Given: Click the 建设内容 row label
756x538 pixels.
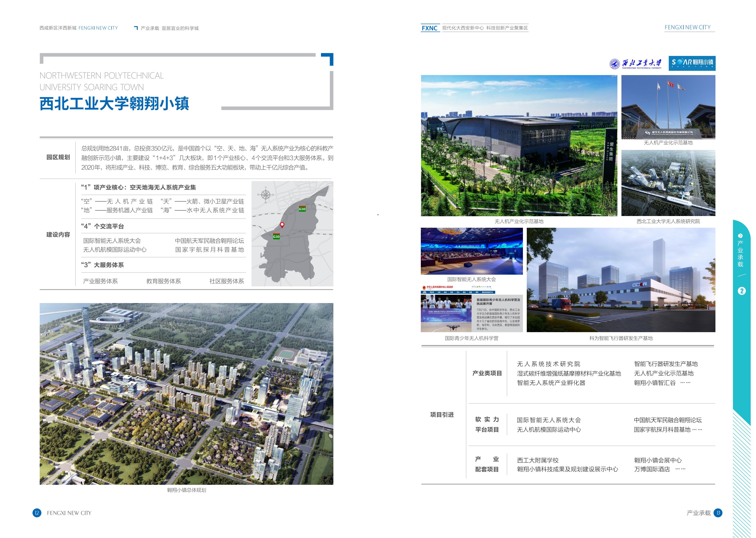Looking at the screenshot, I should click(x=58, y=235).
